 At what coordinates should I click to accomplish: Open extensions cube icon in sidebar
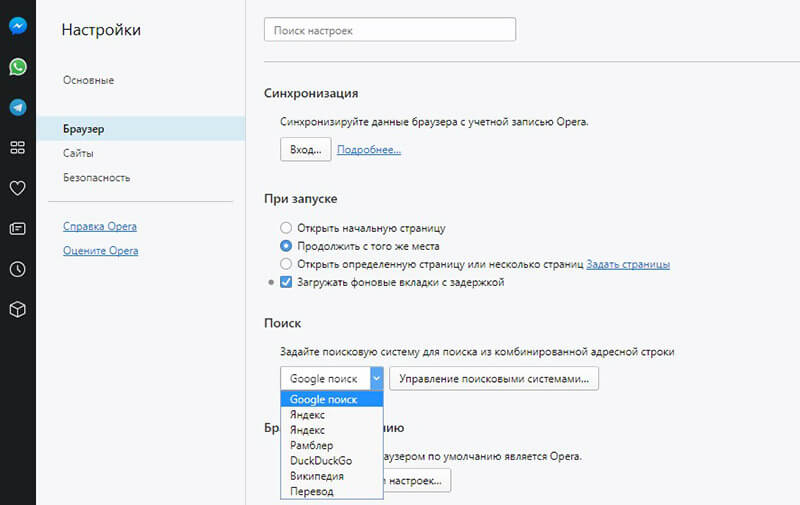18,310
